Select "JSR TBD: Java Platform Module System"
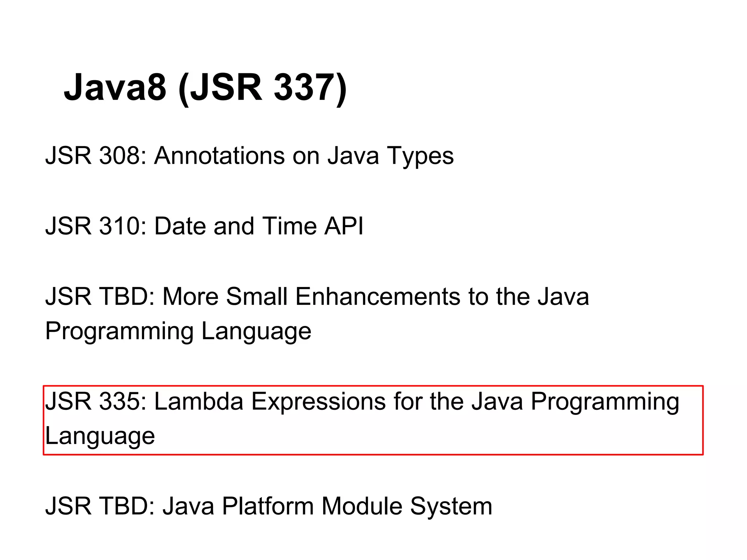The width and height of the screenshot is (747, 560). pos(269,506)
